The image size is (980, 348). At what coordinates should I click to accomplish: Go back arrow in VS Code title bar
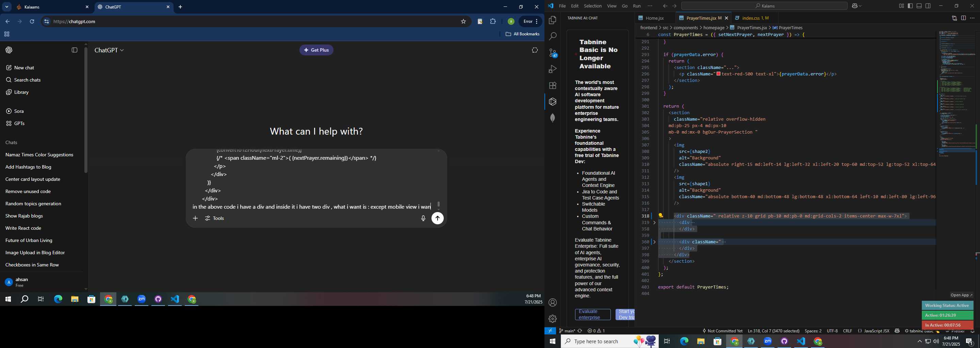tap(665, 6)
